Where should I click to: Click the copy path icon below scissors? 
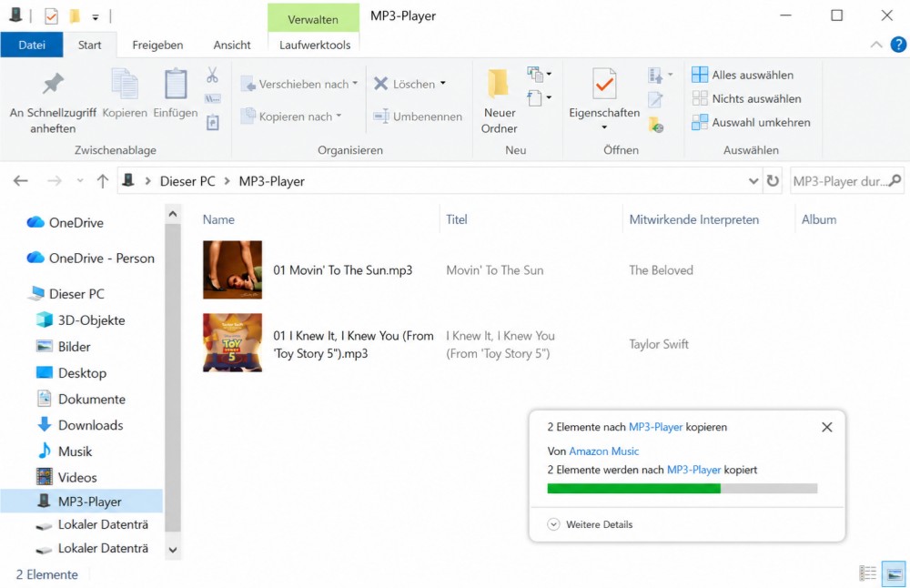click(x=212, y=98)
